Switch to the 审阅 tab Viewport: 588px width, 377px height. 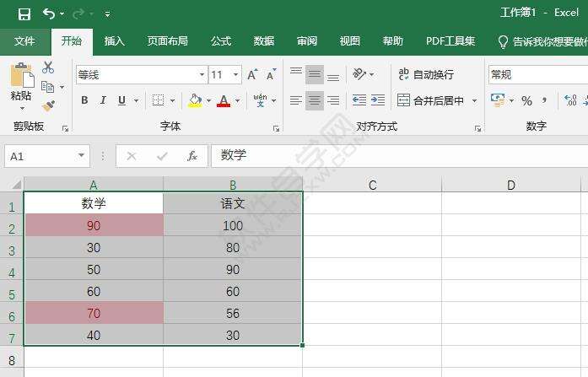(307, 40)
